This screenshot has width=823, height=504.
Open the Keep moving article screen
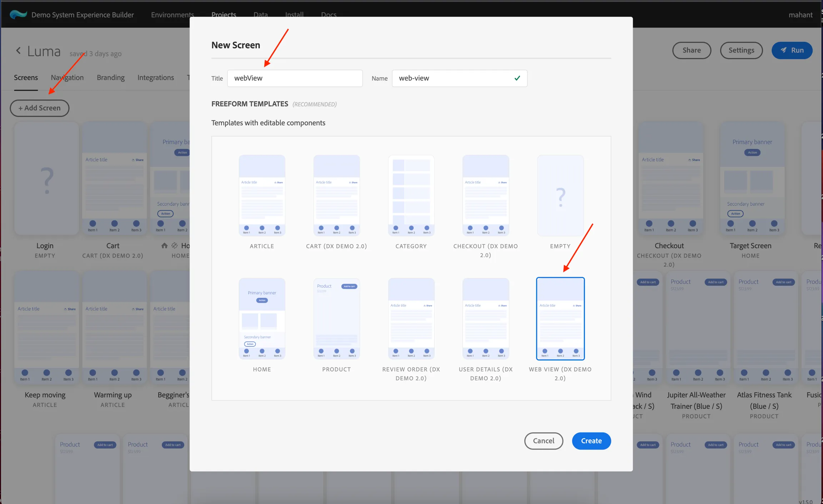coord(46,327)
